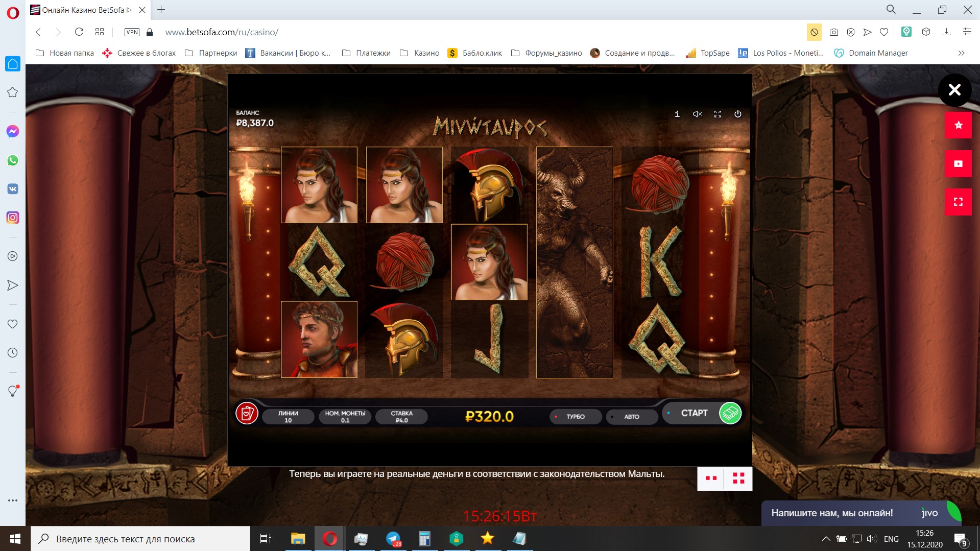
Task: Click the Windows search box
Action: 140,539
